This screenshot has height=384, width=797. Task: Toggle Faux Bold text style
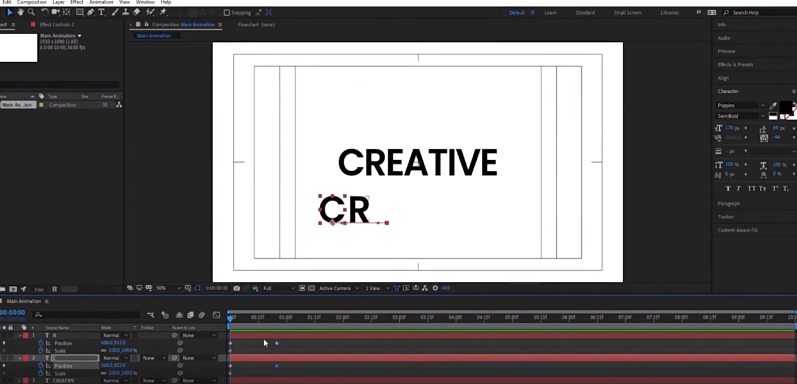click(x=728, y=189)
